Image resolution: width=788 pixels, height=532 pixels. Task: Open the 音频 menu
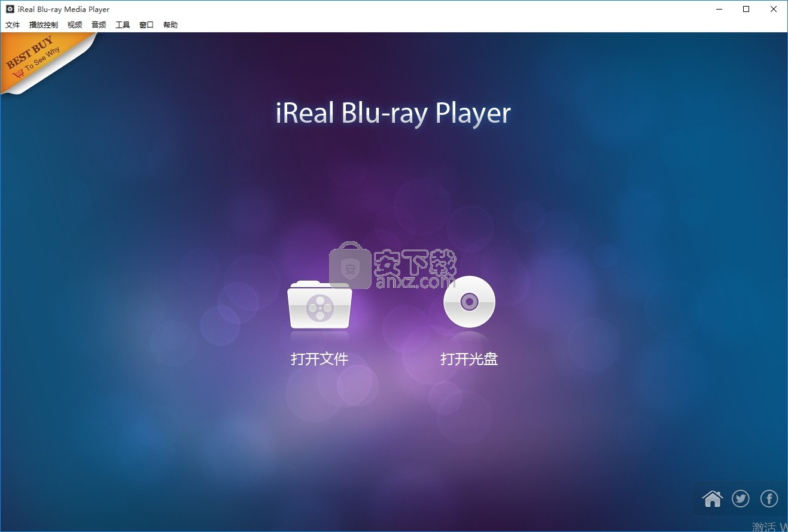[x=99, y=25]
